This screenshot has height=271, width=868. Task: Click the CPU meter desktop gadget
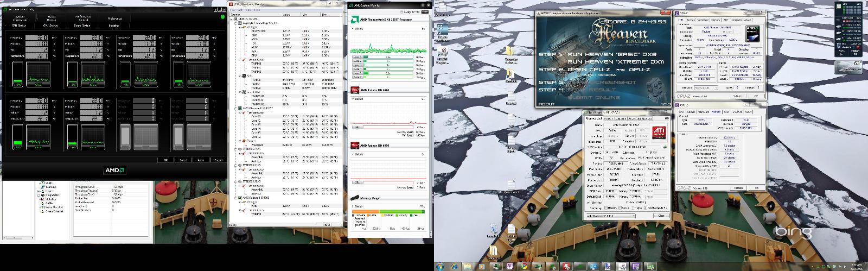pyautogui.click(x=848, y=29)
